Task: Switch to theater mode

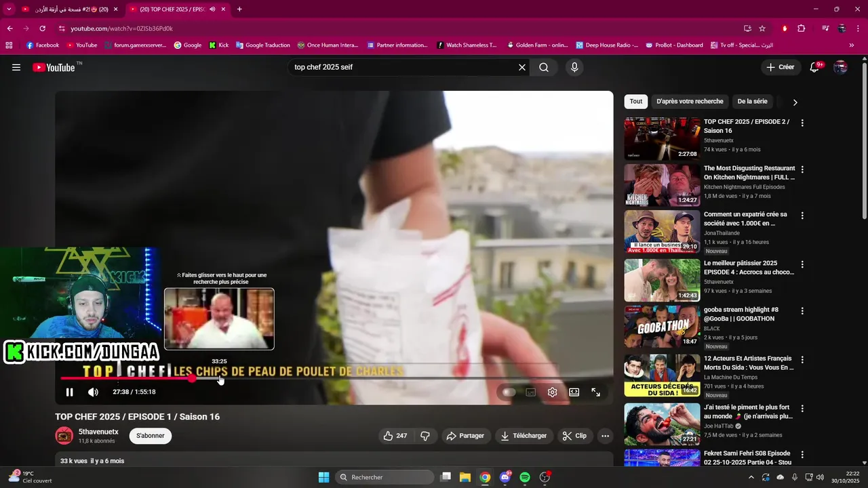Action: (574, 392)
